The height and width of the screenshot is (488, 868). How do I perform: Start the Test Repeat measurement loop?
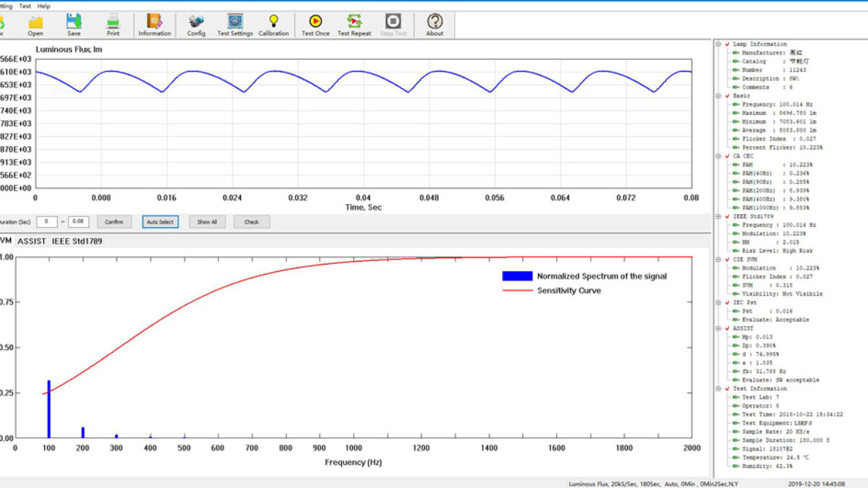[354, 25]
